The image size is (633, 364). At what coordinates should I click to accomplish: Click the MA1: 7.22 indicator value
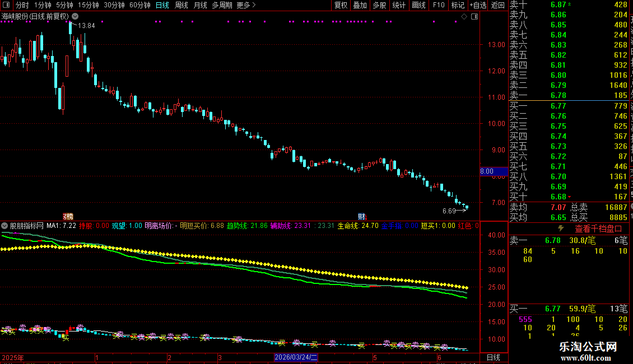(62, 226)
